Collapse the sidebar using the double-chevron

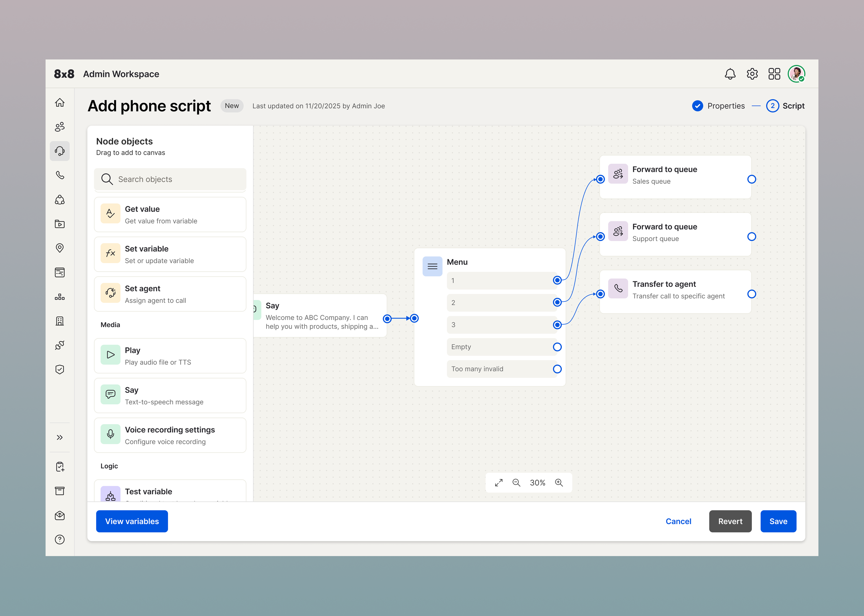60,437
